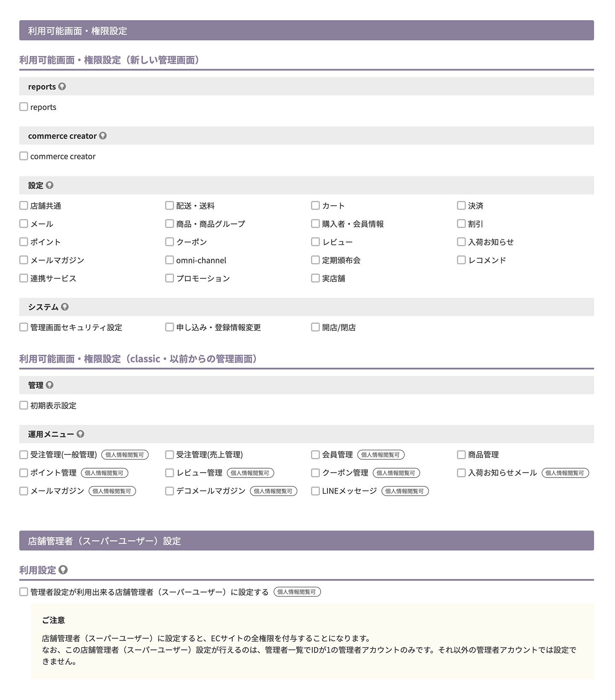Toggle the カート checkbox
The width and height of the screenshot is (615, 700).
pyautogui.click(x=316, y=206)
